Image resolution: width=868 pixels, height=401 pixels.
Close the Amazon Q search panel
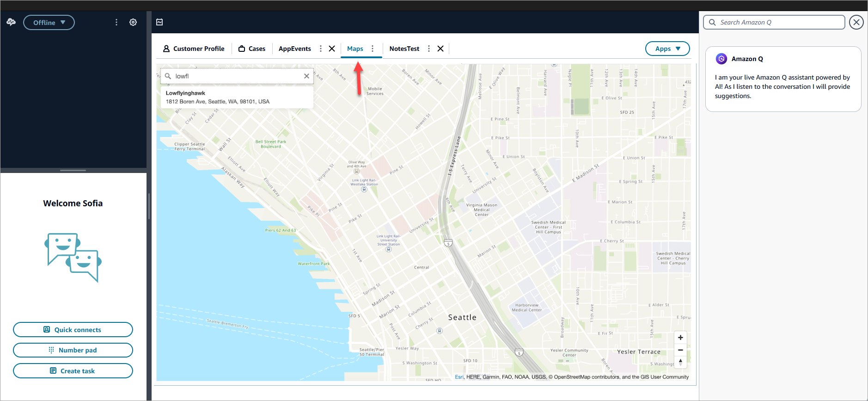click(x=856, y=22)
